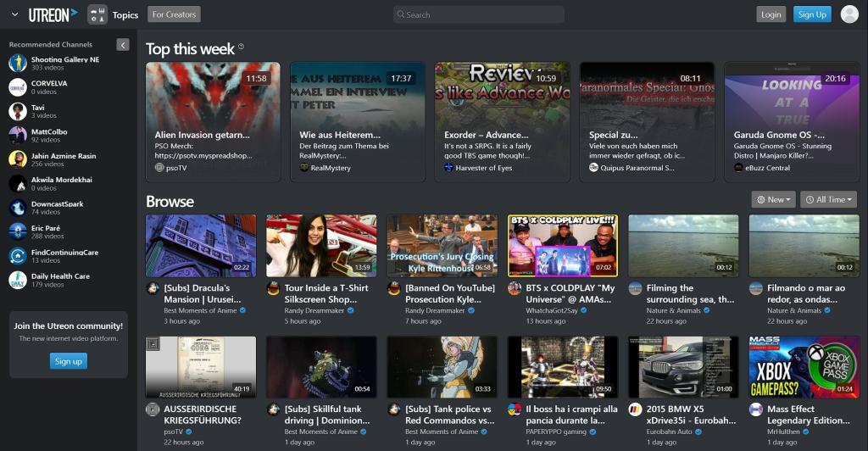This screenshot has height=451, width=868.
Task: Open Tank police vs Red Commandos video thumbnail
Action: 442,367
